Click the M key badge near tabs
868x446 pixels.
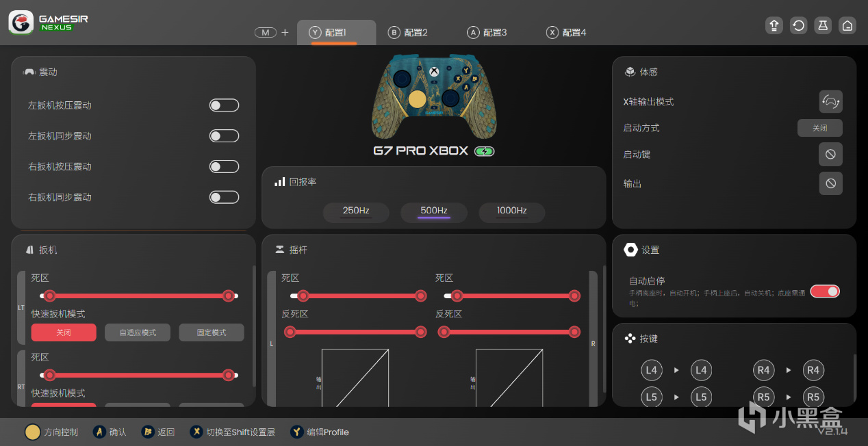tap(265, 32)
